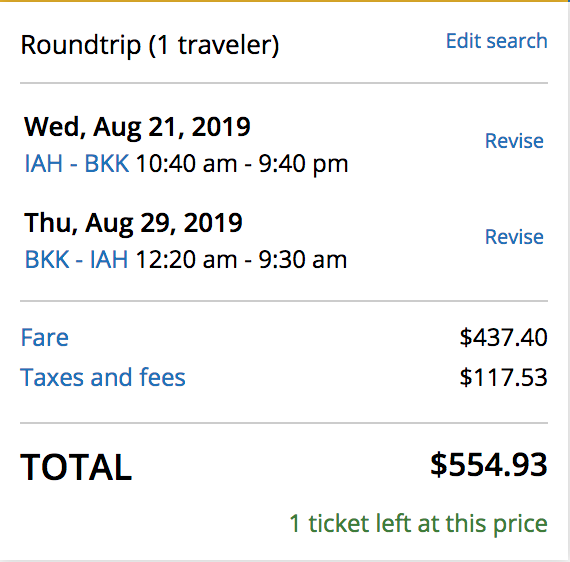570x562 pixels.
Task: Click the Roundtrip word in the header
Action: [x=81, y=45]
